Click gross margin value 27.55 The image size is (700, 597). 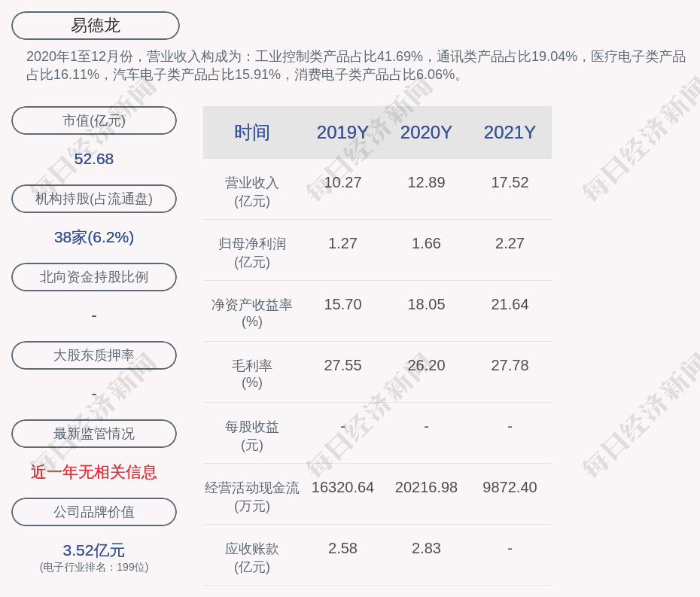342,365
